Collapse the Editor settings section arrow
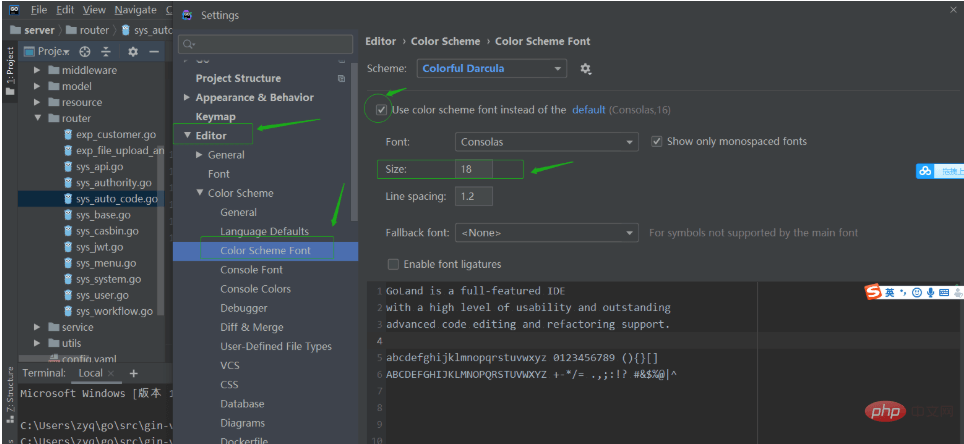This screenshot has width=964, height=444. [187, 135]
